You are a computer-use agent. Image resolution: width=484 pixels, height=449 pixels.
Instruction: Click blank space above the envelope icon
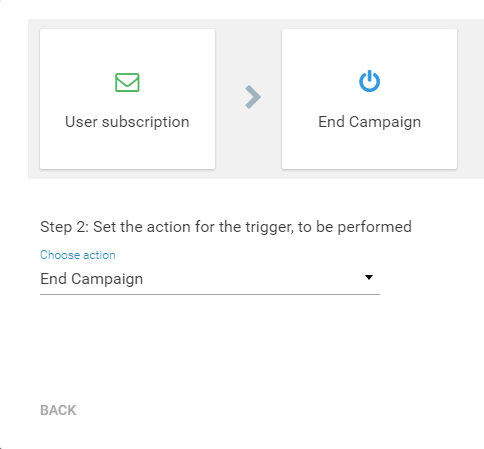127,50
